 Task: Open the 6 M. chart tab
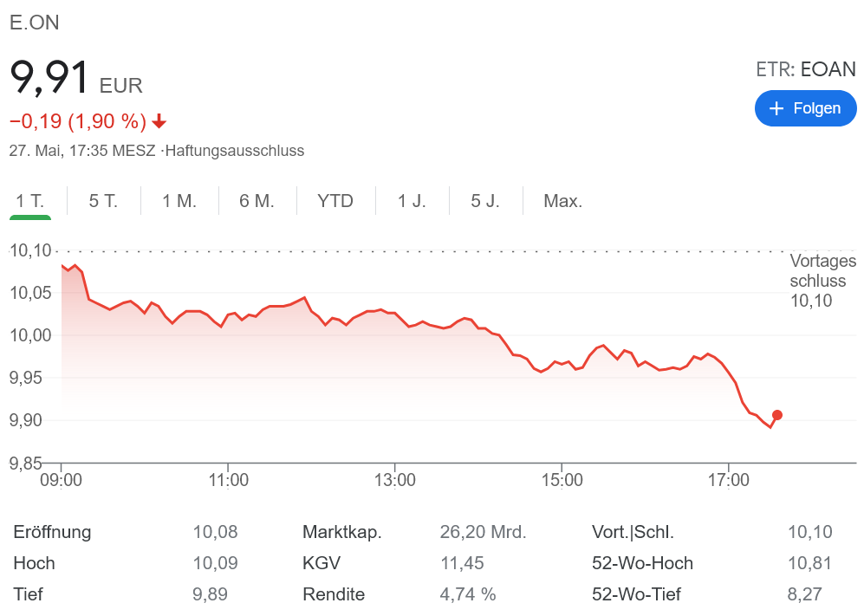click(x=257, y=201)
